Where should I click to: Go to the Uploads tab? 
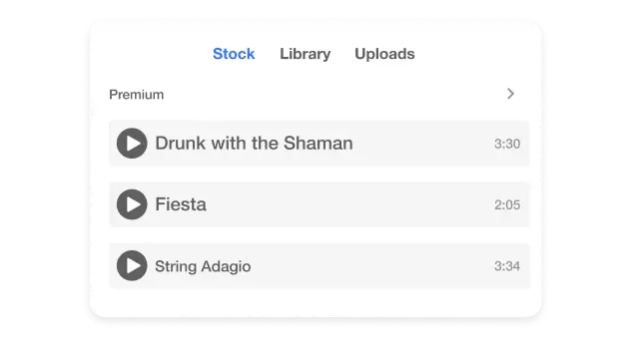coord(384,54)
